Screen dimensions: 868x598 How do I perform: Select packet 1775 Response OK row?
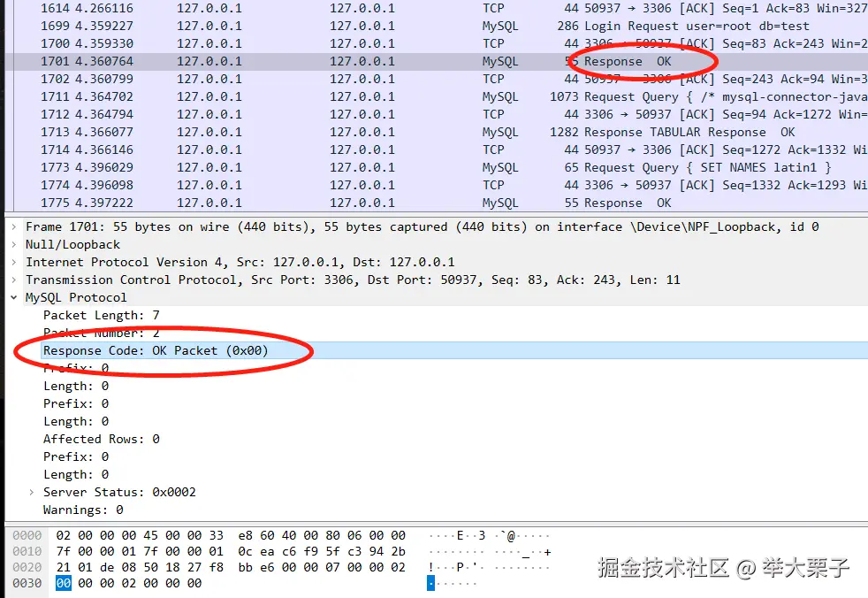click(437, 203)
